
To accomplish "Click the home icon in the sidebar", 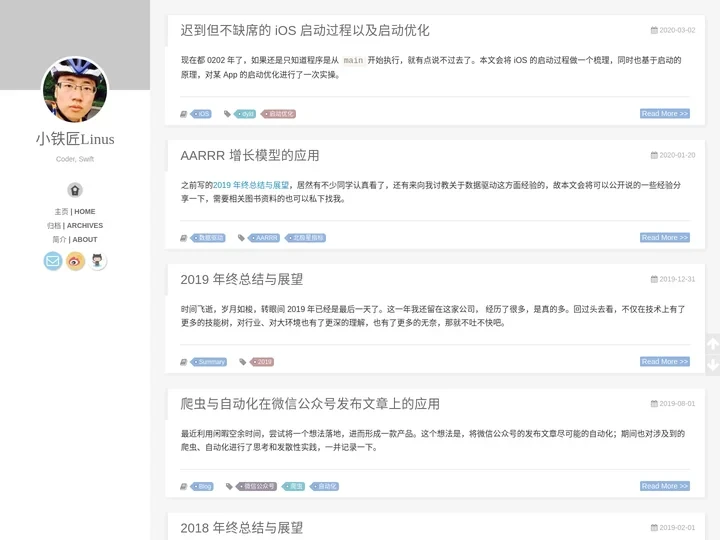I will coord(75,190).
